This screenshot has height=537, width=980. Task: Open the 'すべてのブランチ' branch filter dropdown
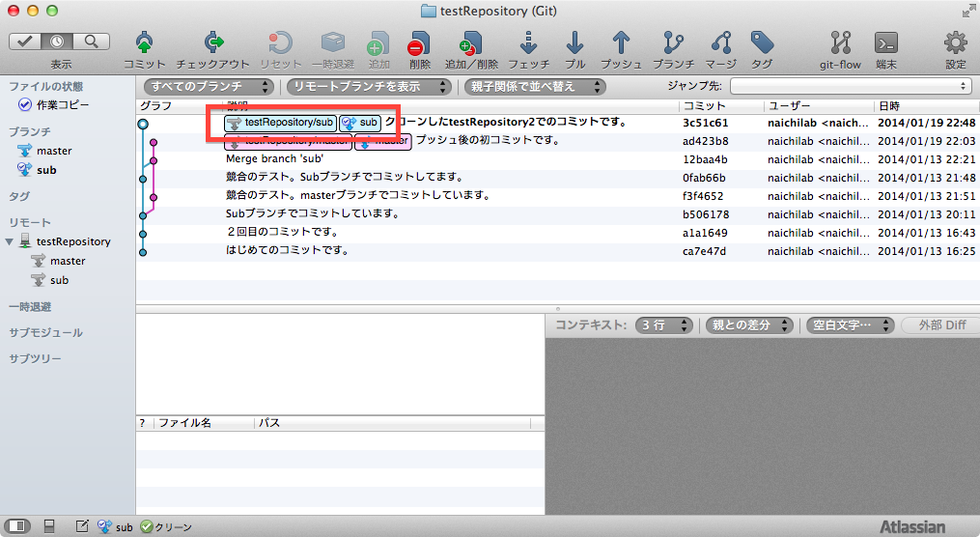pos(209,86)
